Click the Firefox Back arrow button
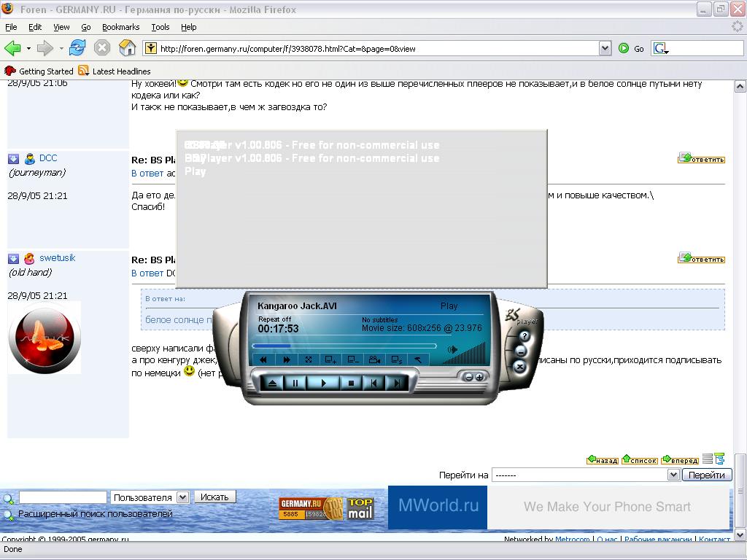This screenshot has height=560, width=747. point(12,48)
